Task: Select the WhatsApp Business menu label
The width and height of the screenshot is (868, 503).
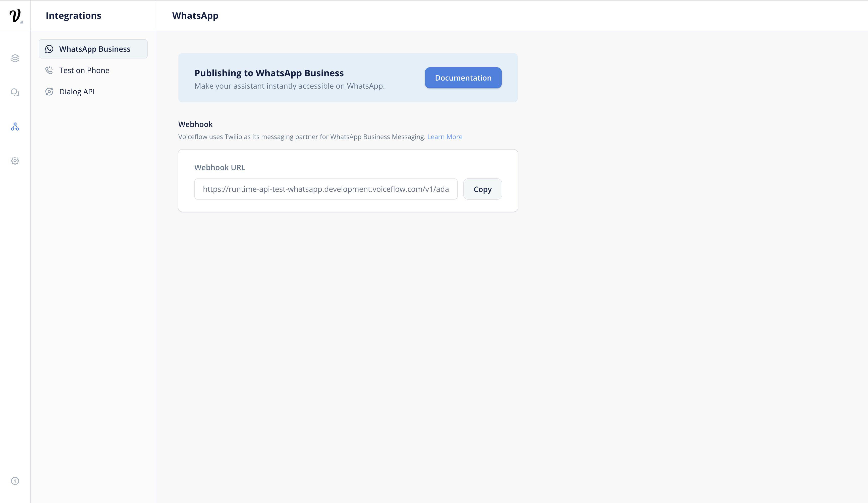Action: [x=95, y=49]
